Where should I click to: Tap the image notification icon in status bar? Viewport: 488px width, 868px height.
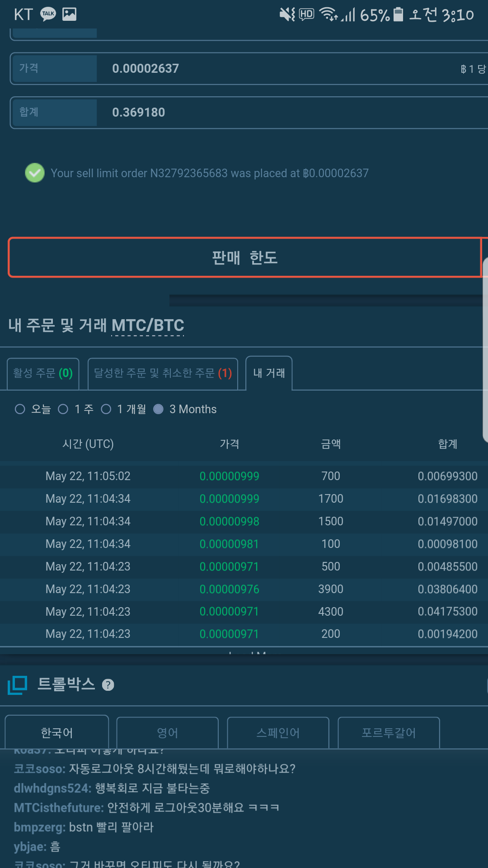click(x=69, y=14)
